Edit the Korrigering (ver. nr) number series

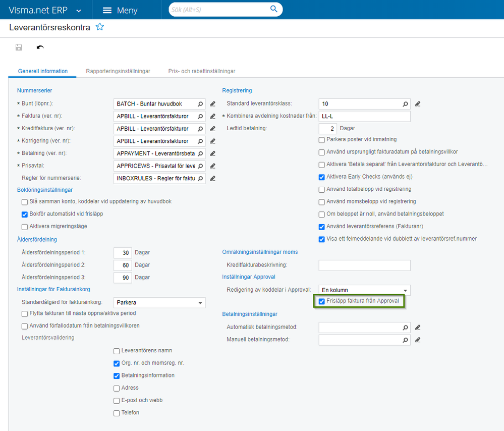(212, 141)
